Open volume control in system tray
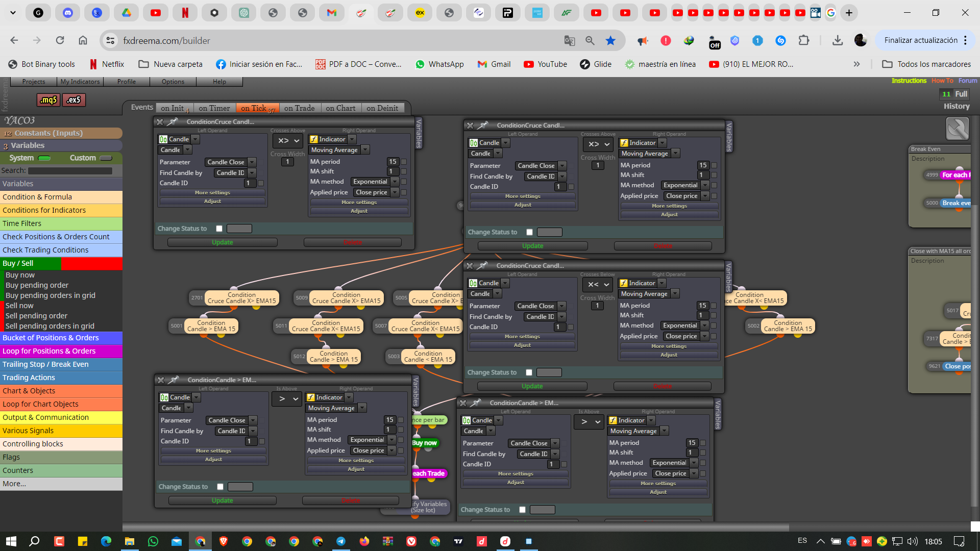Image resolution: width=980 pixels, height=551 pixels. 913,541
